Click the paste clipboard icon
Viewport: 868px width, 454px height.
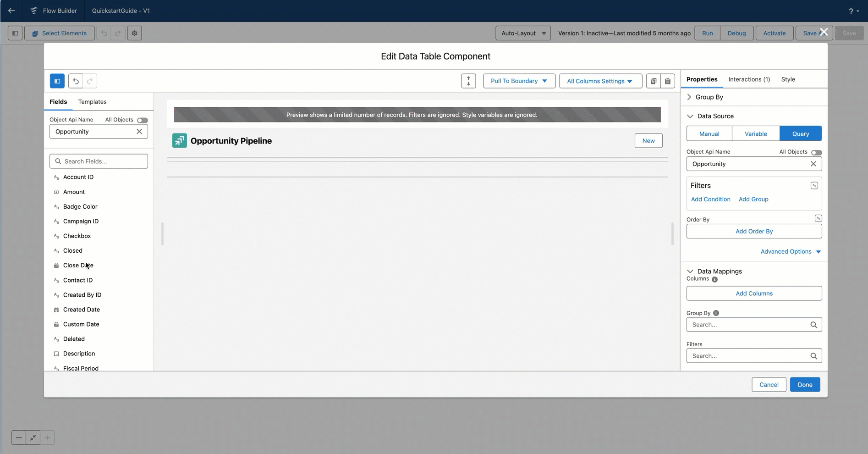[668, 81]
